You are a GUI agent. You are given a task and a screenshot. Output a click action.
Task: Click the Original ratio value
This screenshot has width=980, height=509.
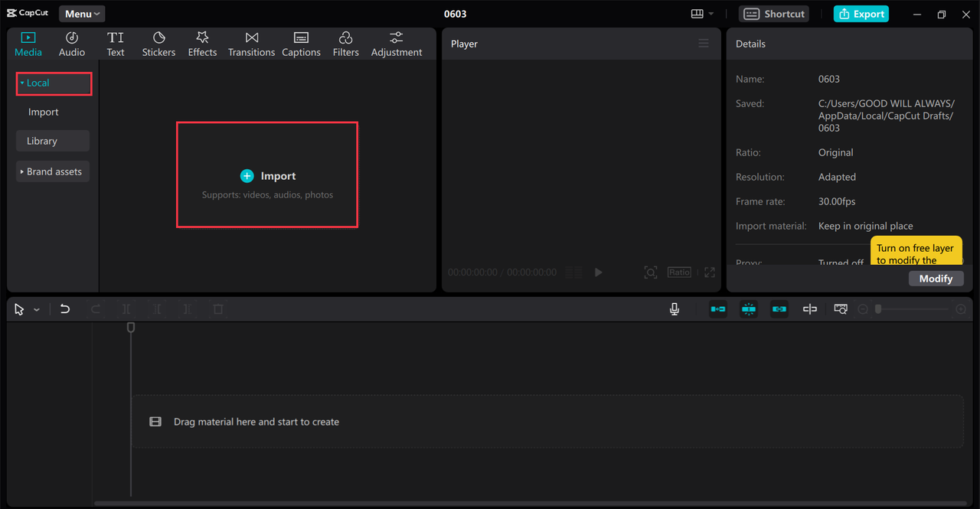click(836, 152)
